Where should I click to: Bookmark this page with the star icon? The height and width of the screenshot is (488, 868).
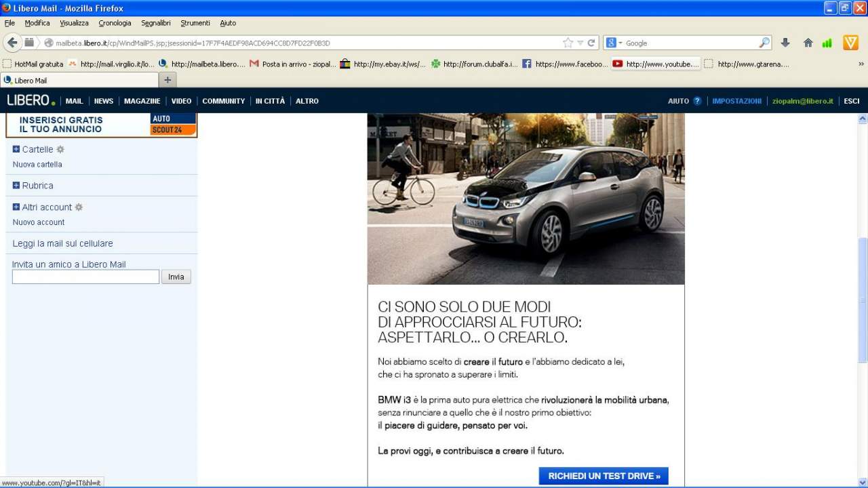coord(568,43)
